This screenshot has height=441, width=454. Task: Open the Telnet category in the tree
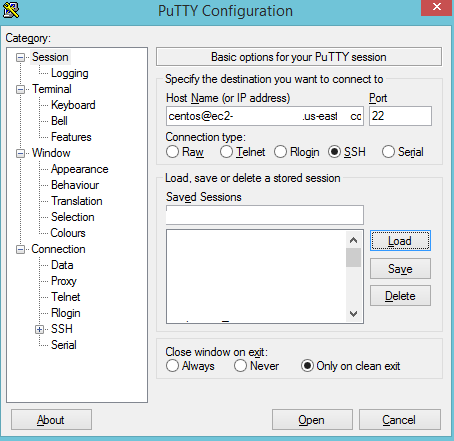[66, 297]
